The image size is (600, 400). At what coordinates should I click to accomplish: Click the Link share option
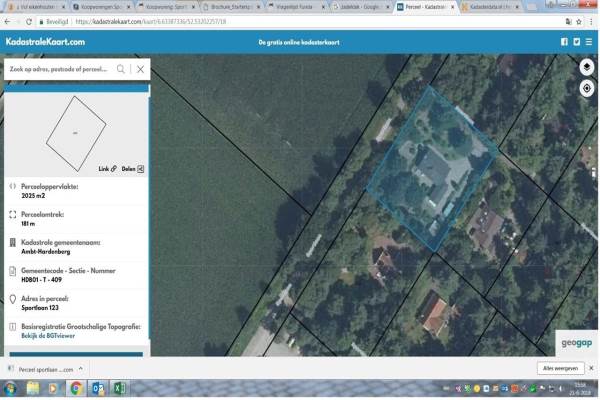pos(107,169)
